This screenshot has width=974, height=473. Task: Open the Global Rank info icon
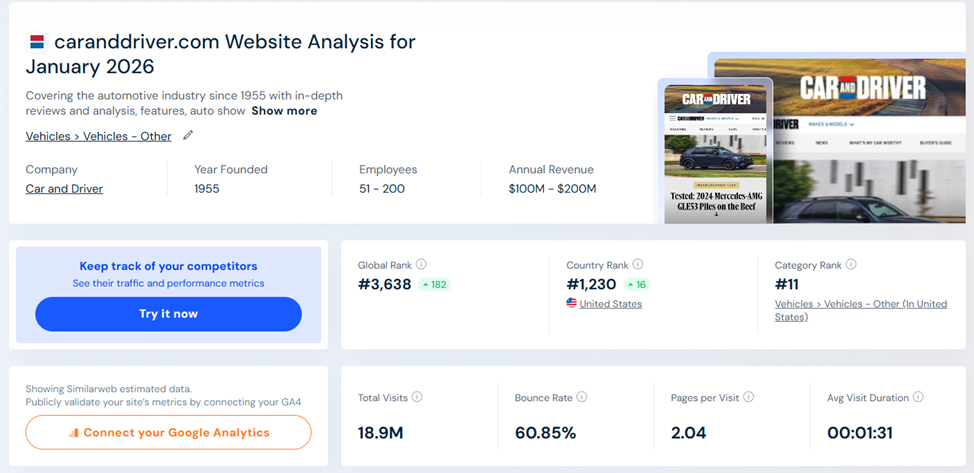point(421,264)
